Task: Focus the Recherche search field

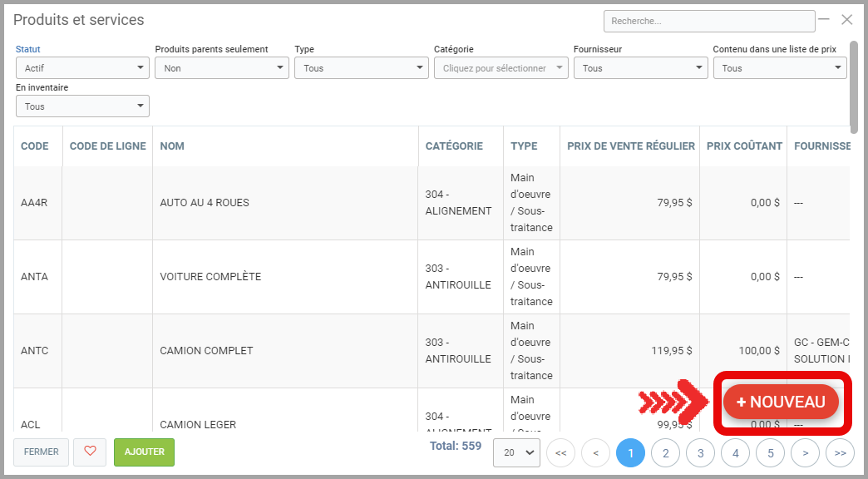Action: click(708, 21)
